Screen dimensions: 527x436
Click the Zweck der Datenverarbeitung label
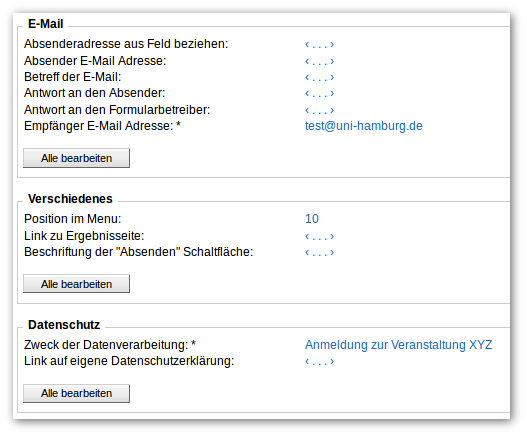click(110, 345)
